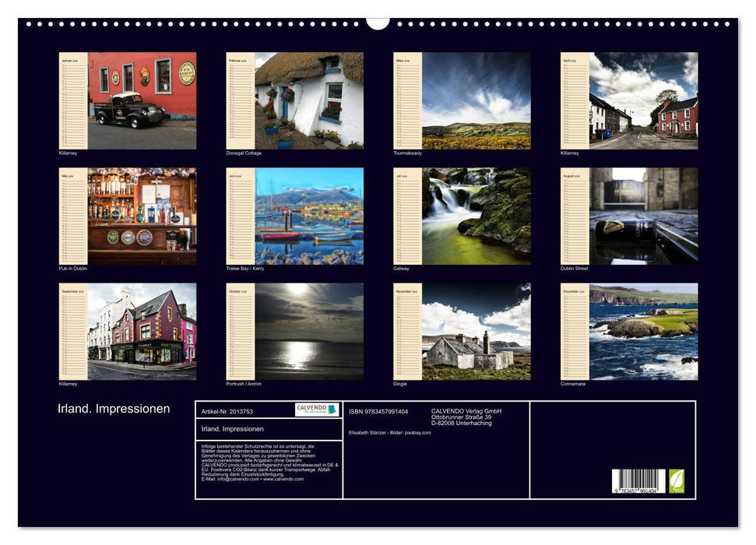Viewport: 756px width, 545px height.
Task: Select the vintage truck photo for January
Action: pos(142,100)
